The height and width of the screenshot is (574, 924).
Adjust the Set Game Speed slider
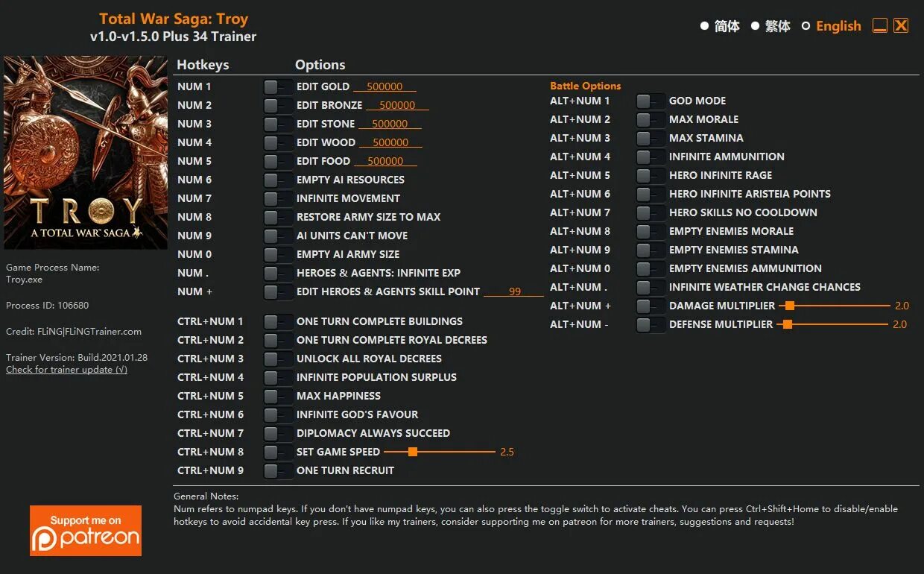(x=412, y=452)
